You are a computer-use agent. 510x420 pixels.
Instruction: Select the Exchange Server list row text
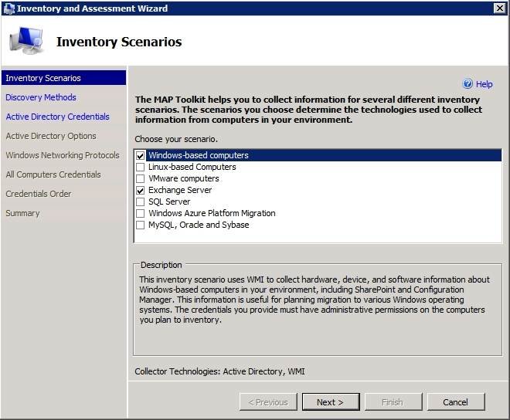(180, 190)
